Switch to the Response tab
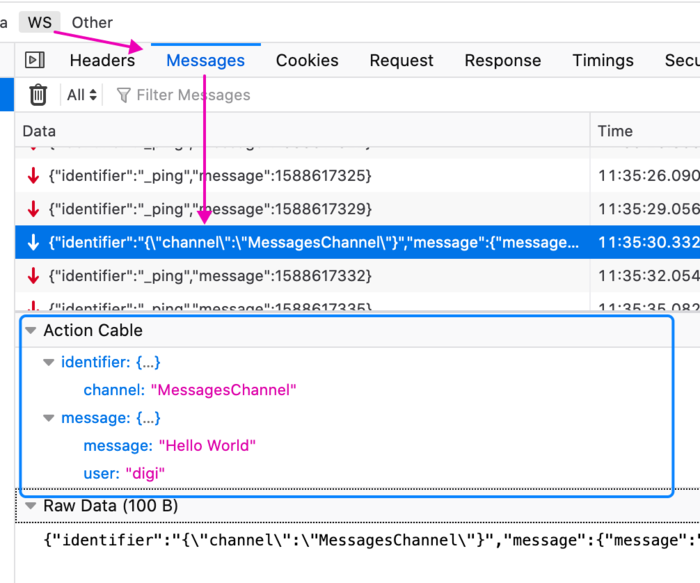 [x=503, y=61]
